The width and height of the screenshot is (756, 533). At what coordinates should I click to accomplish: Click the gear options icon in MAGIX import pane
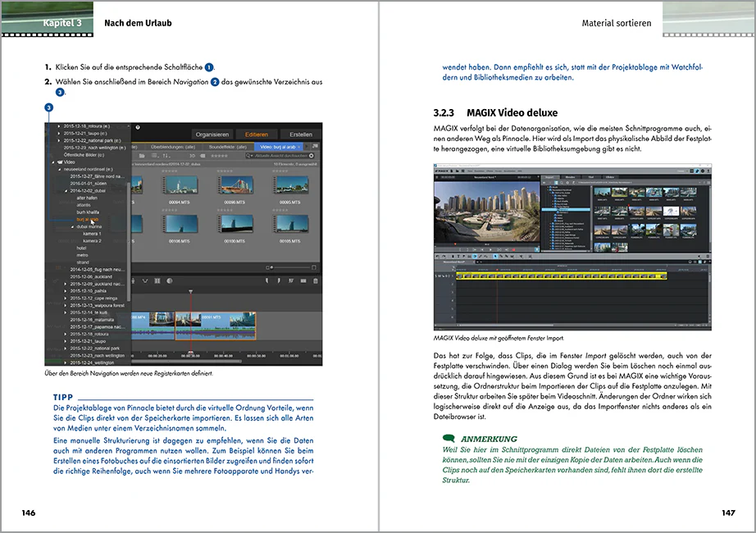[568, 183]
